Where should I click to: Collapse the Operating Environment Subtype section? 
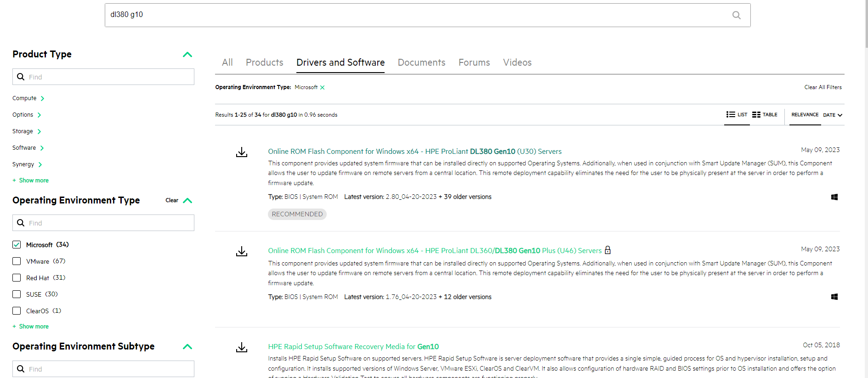tap(187, 347)
